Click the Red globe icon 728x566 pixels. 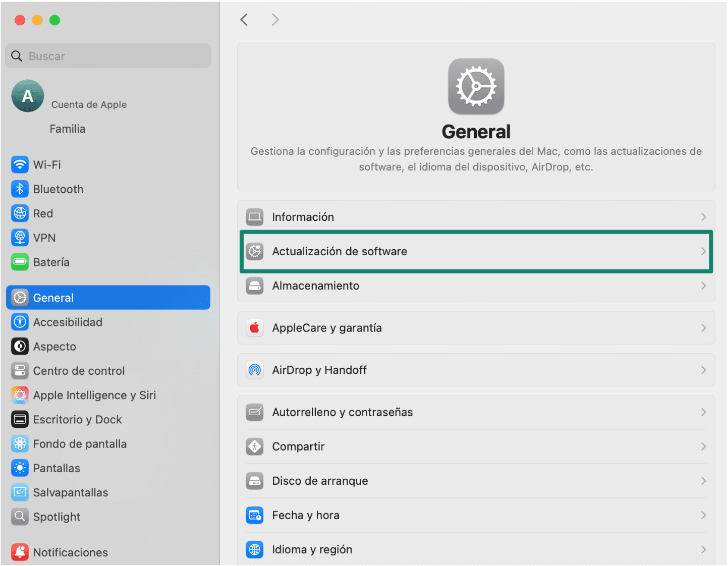click(20, 213)
